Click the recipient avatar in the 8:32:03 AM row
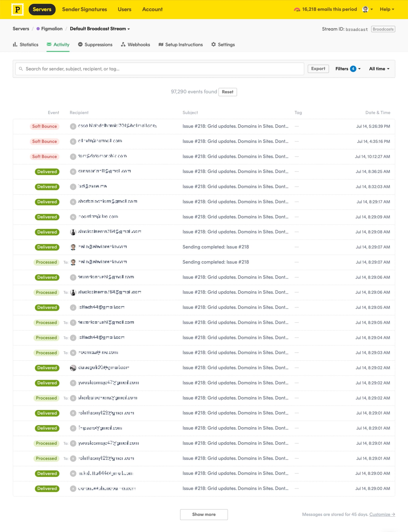The image size is (408, 532). pyautogui.click(x=73, y=187)
